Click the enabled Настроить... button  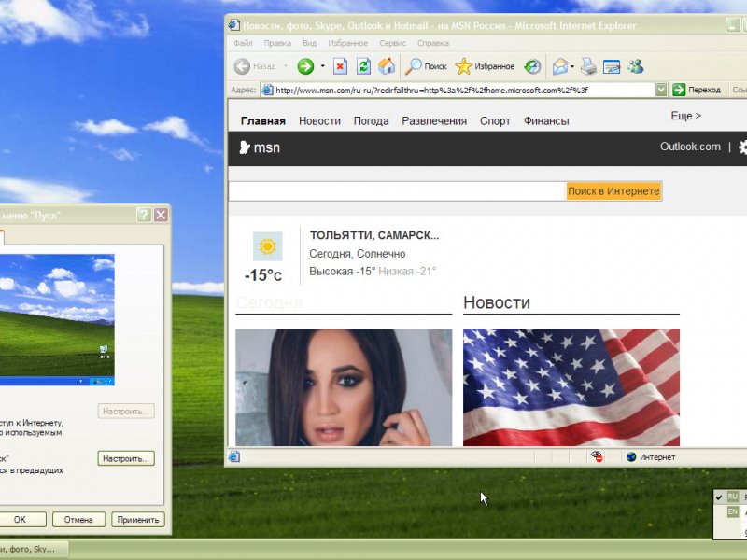pos(126,458)
